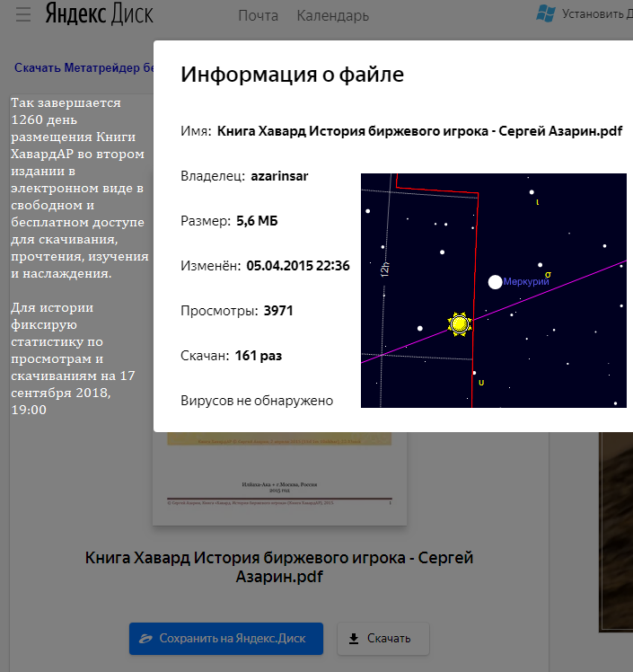Image resolution: width=633 pixels, height=672 pixels.
Task: Click the download arrow icon
Action: click(354, 639)
